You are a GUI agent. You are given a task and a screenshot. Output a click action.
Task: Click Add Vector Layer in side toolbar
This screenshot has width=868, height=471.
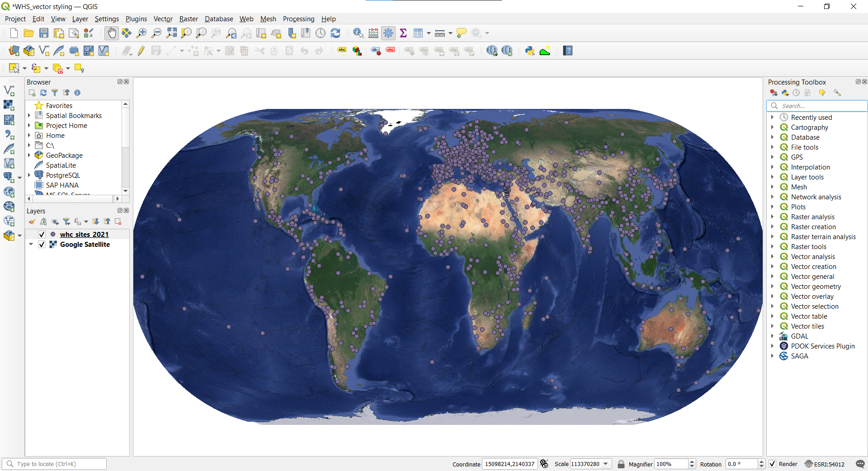tap(9, 91)
